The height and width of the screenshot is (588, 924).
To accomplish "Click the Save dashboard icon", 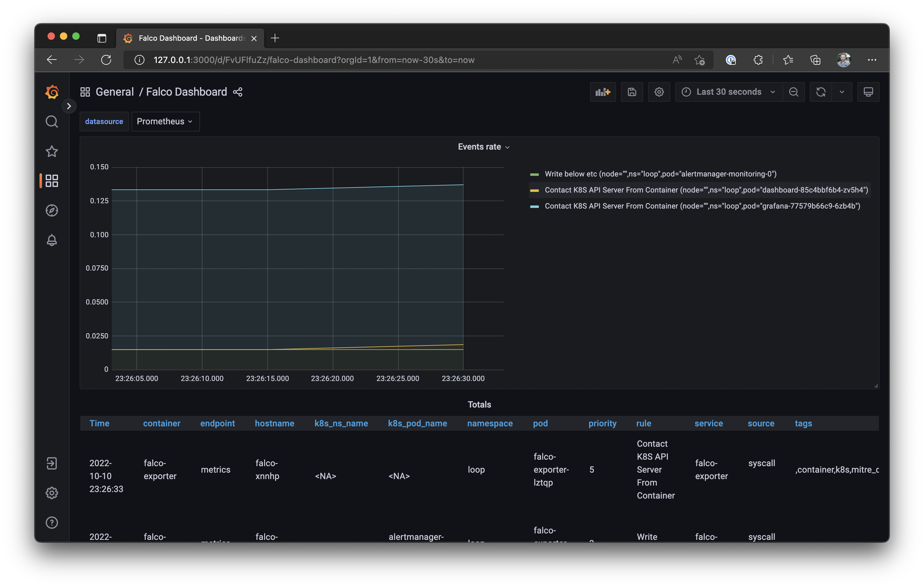I will point(632,92).
